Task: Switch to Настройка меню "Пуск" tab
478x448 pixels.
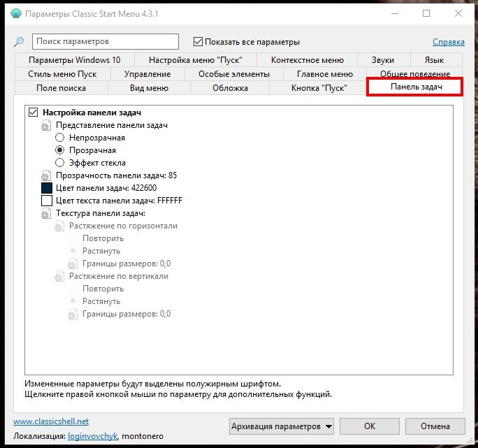Action: click(196, 60)
